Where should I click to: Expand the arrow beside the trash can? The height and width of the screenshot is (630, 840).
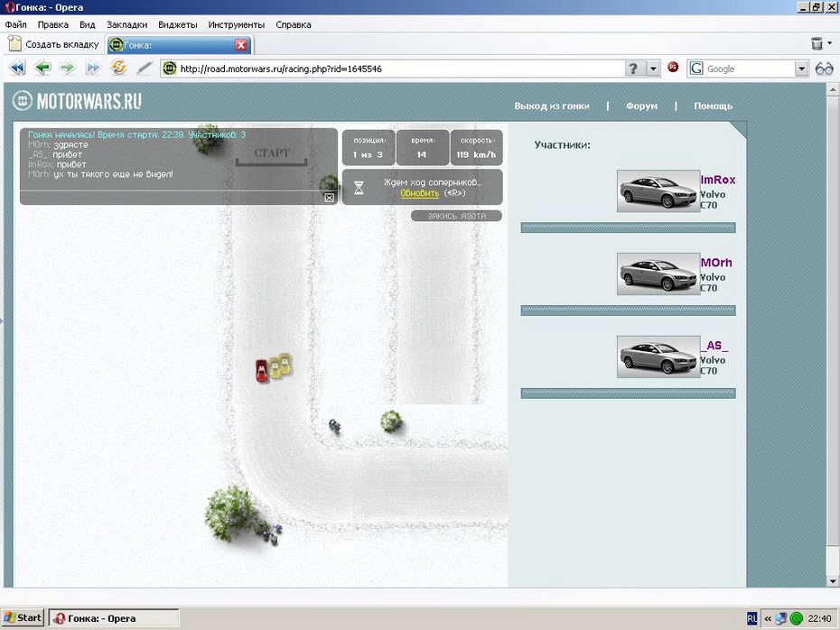(830, 43)
